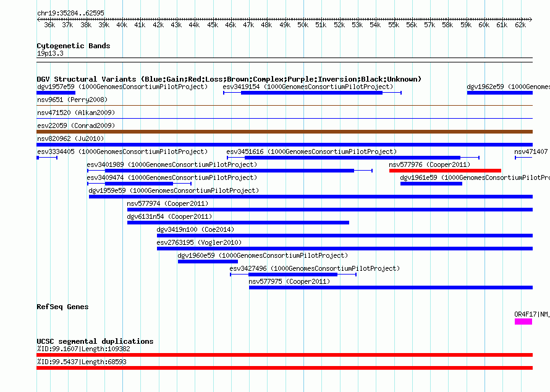Click the 62k mark on the ruler
Viewport: 550px width, 392px height.
tap(520, 25)
